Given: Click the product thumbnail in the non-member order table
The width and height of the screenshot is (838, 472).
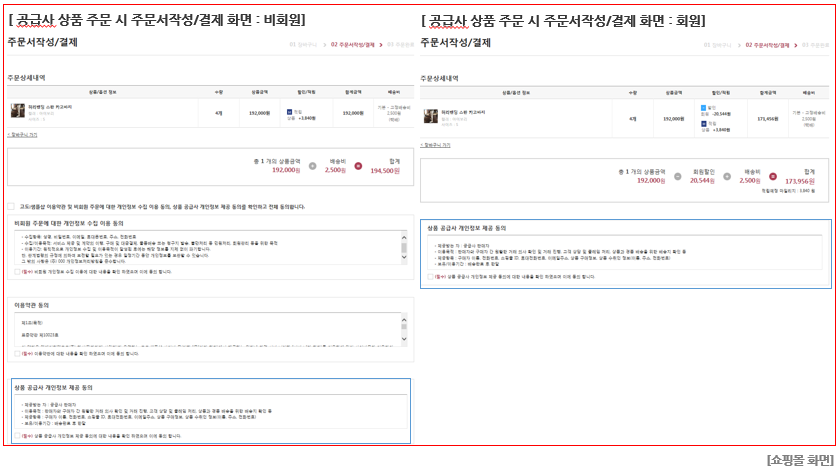Looking at the screenshot, I should pyautogui.click(x=18, y=111).
